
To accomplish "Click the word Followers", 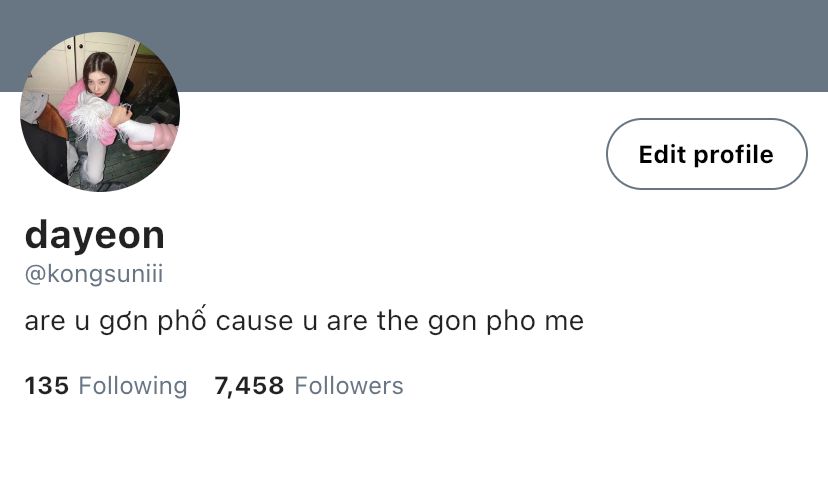I will pos(349,386).
